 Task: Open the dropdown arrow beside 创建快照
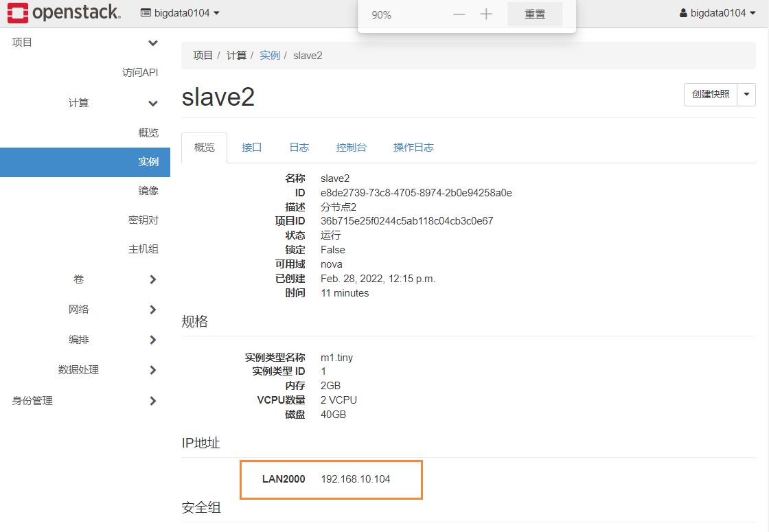point(746,94)
